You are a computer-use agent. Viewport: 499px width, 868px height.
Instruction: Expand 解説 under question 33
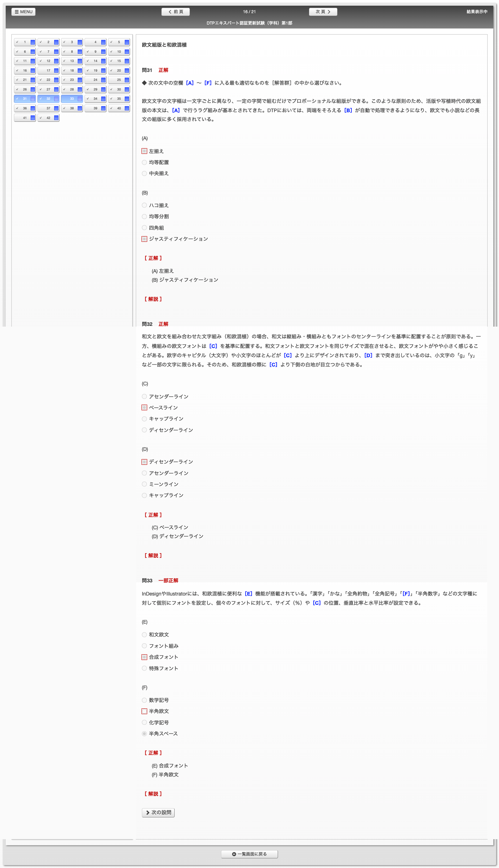(x=153, y=794)
